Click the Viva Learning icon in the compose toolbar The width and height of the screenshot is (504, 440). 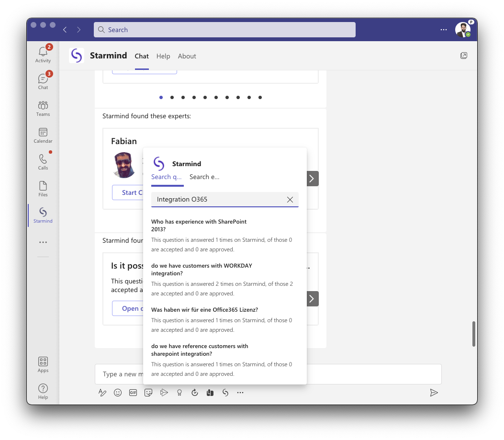pyautogui.click(x=210, y=393)
